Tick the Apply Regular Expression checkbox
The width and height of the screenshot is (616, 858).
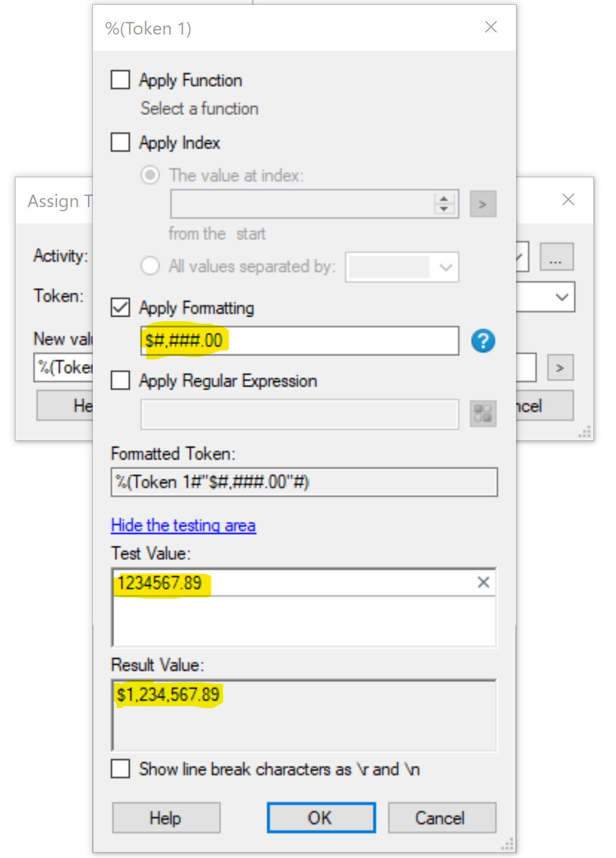pos(120,380)
